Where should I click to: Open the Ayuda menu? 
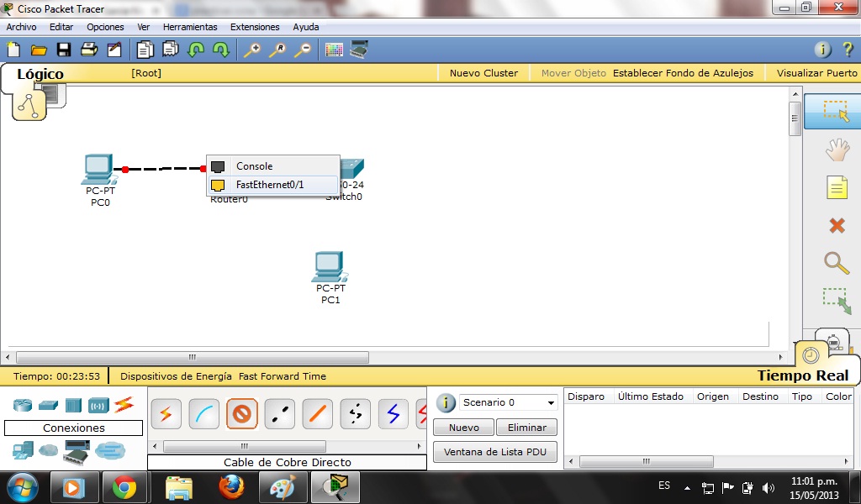pos(306,27)
